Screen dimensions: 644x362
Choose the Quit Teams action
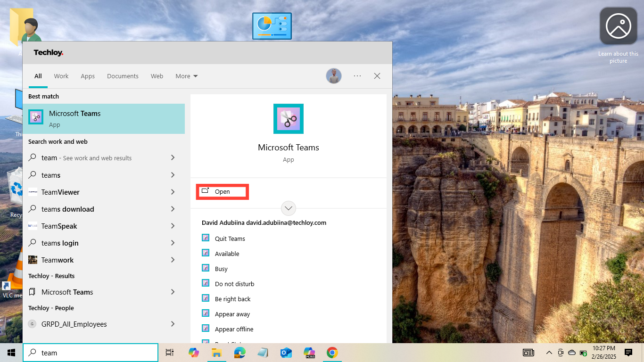tap(230, 239)
